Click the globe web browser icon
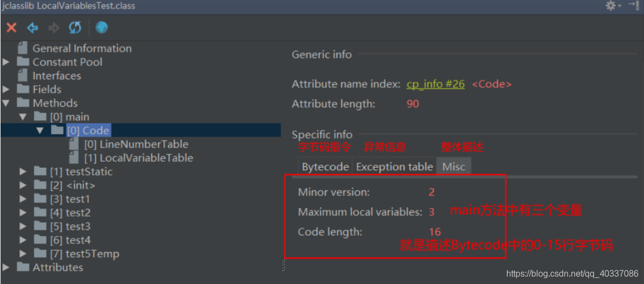The height and width of the screenshot is (284, 644). pos(101,28)
